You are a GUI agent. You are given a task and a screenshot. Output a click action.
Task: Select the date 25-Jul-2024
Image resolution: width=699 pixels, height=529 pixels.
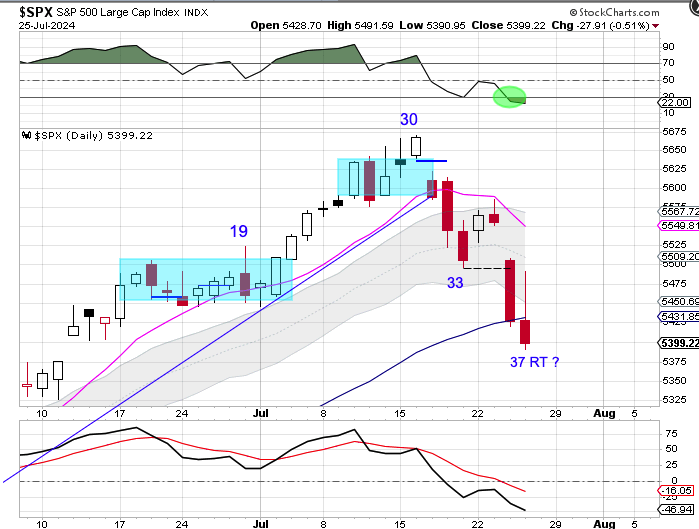click(x=47, y=25)
